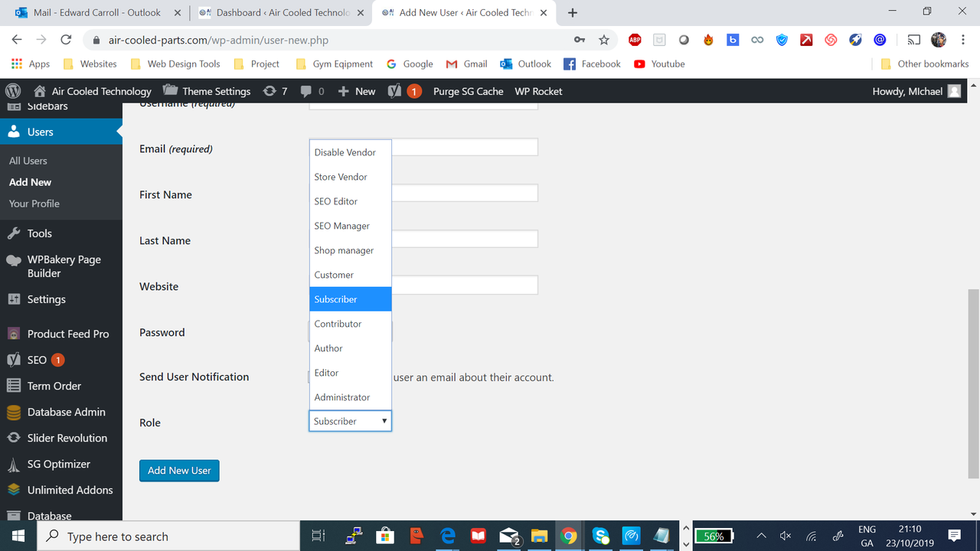Choose Contributor from role list
The height and width of the screenshot is (551, 980).
pos(351,324)
